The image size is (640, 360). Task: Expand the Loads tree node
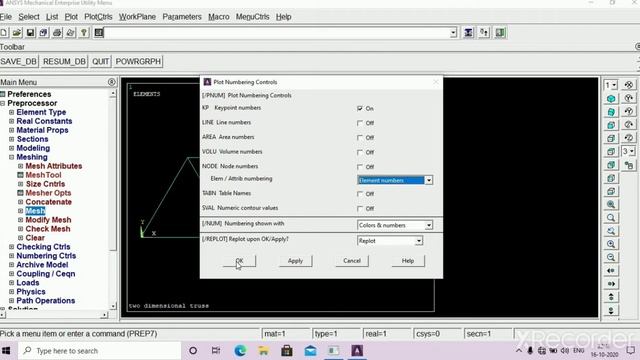11,283
